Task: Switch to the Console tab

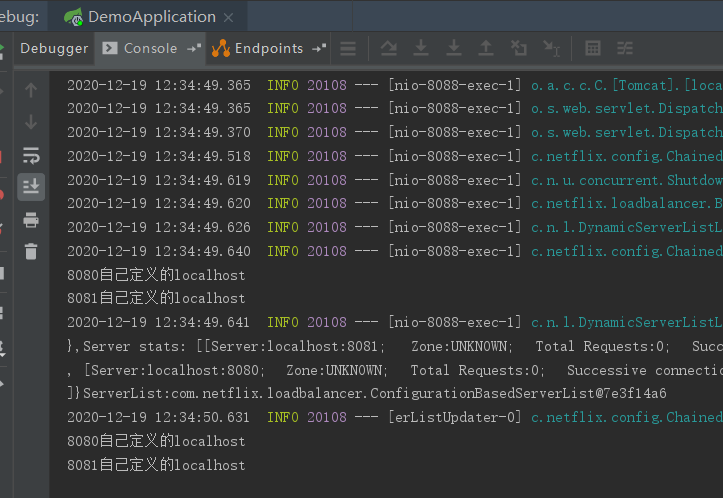Action: [150, 48]
